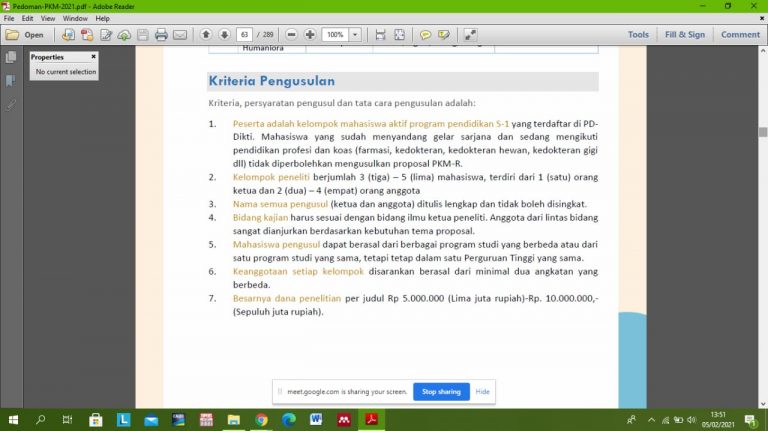Click the zoom in plus button
Viewport: 768px width, 431px height.
coord(310,35)
